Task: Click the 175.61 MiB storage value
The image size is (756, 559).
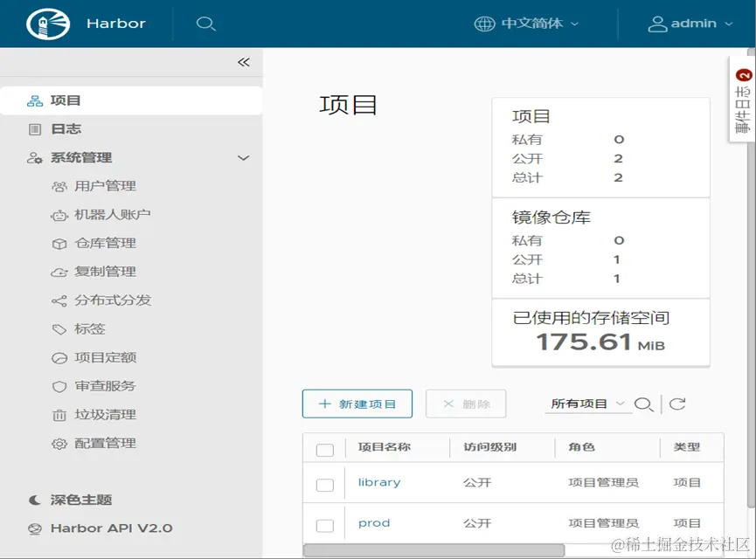Action: click(600, 342)
